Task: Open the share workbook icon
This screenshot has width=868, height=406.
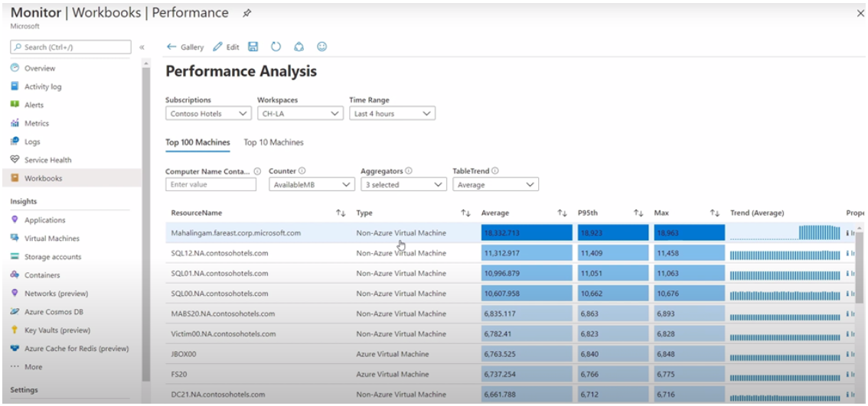Action: pos(299,47)
